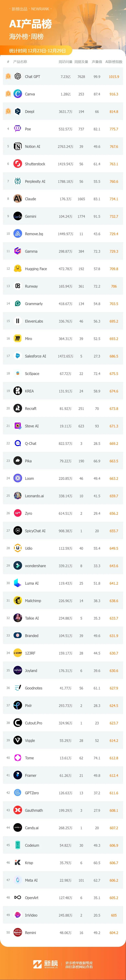This screenshot has width=126, height=980.
Task: Click the Notion AI logo icon
Action: point(18,146)
